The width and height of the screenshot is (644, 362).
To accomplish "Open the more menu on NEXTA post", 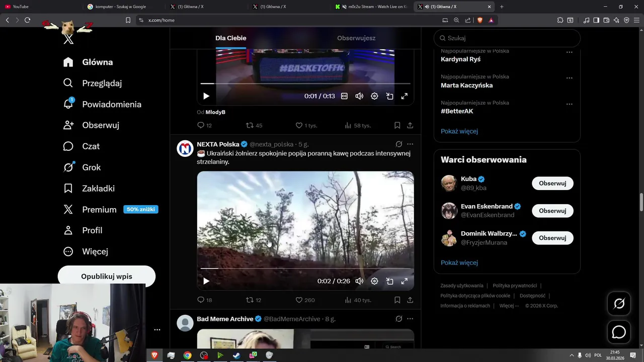I will [410, 144].
